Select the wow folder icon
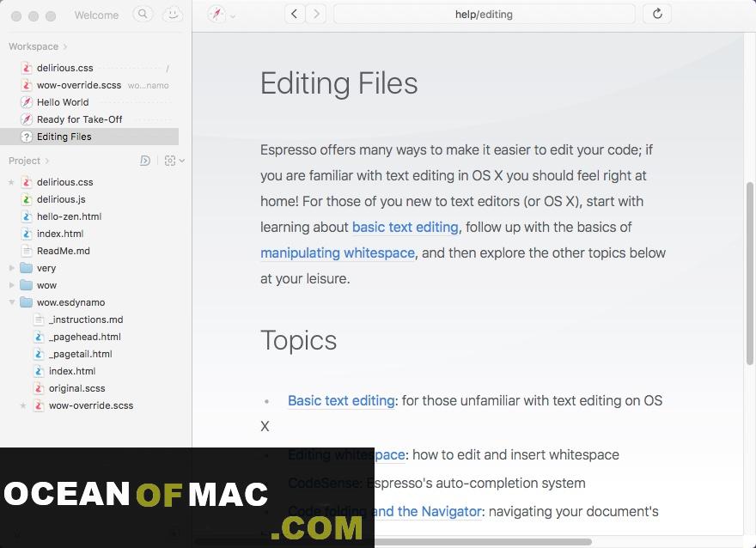This screenshot has width=756, height=548. click(27, 285)
